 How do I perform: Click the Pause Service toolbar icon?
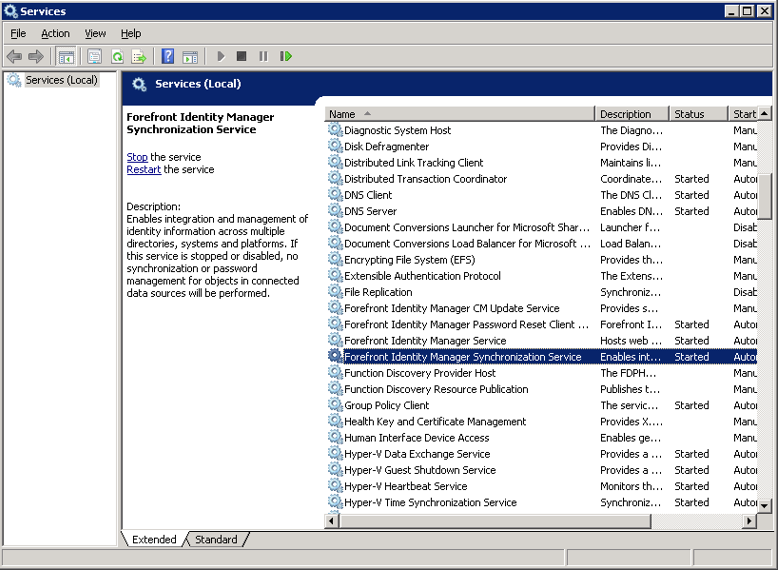(263, 57)
